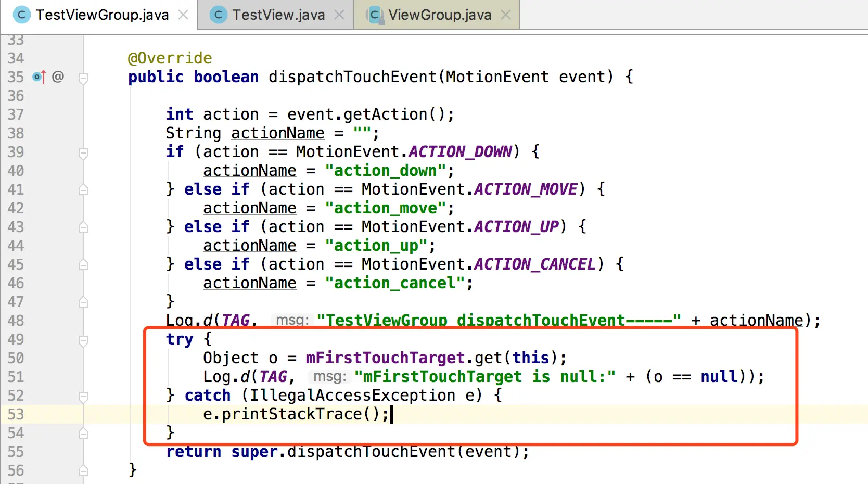This screenshot has width=868, height=484.
Task: Click ACTION_MOVE constant on line 41
Action: point(526,189)
